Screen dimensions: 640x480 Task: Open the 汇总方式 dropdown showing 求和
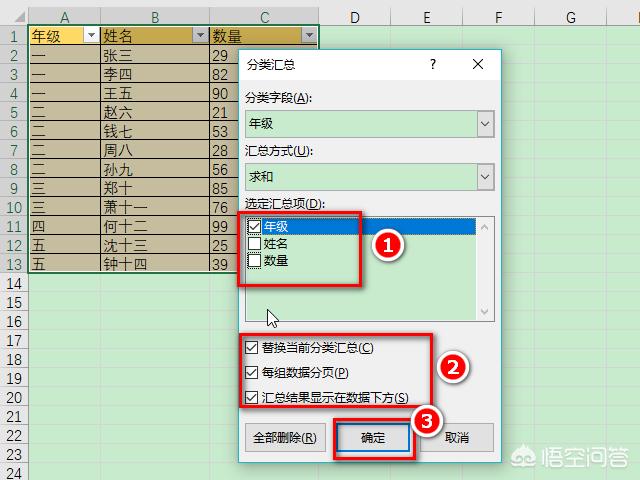pos(485,177)
